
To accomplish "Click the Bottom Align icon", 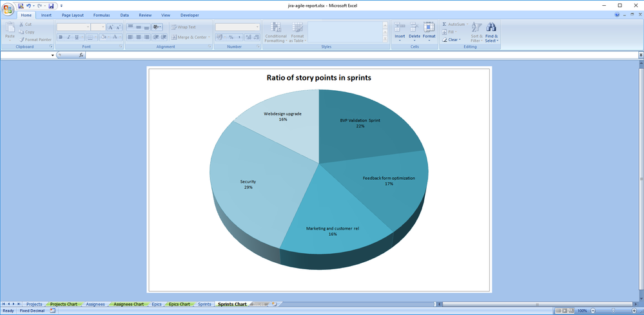I will coord(146,27).
